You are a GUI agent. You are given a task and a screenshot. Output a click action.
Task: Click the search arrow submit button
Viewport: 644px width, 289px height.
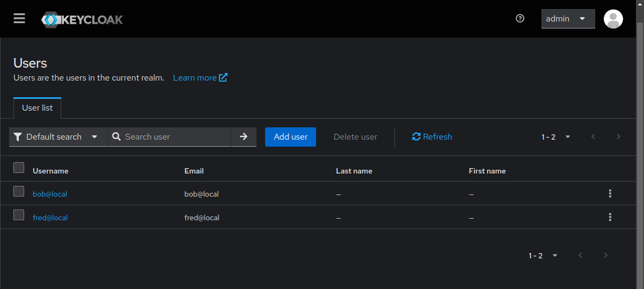[x=244, y=137]
